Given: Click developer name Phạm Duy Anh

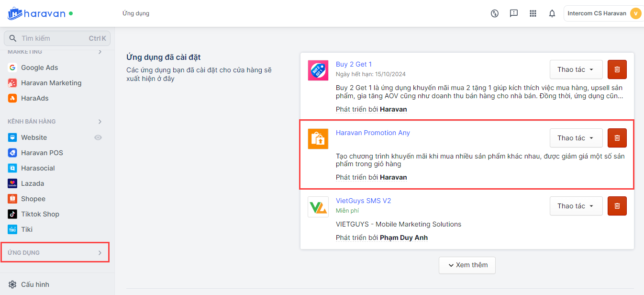Looking at the screenshot, I should [x=404, y=238].
